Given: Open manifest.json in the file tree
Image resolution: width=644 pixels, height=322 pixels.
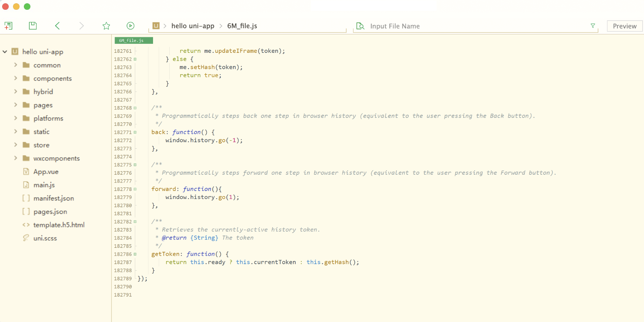Looking at the screenshot, I should 54,198.
